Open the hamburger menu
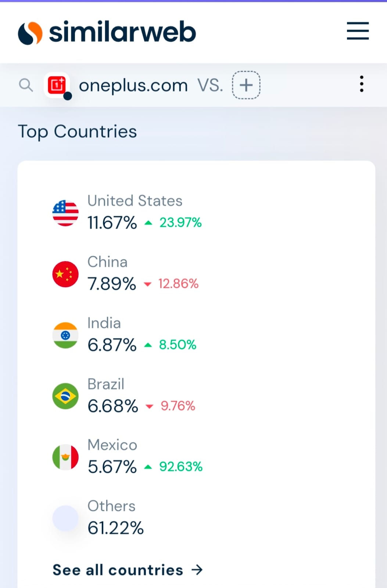387x588 pixels. [358, 31]
